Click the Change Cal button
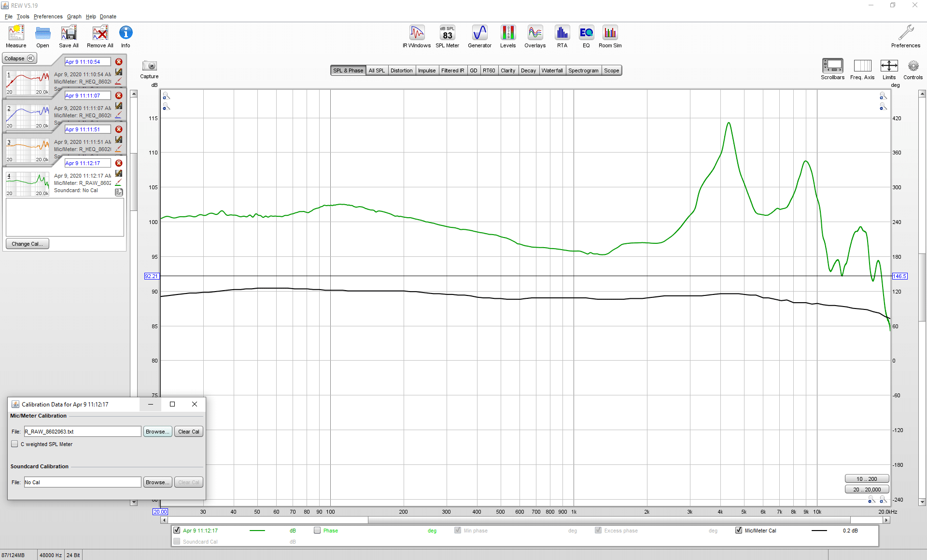The width and height of the screenshot is (927, 560). pyautogui.click(x=27, y=244)
